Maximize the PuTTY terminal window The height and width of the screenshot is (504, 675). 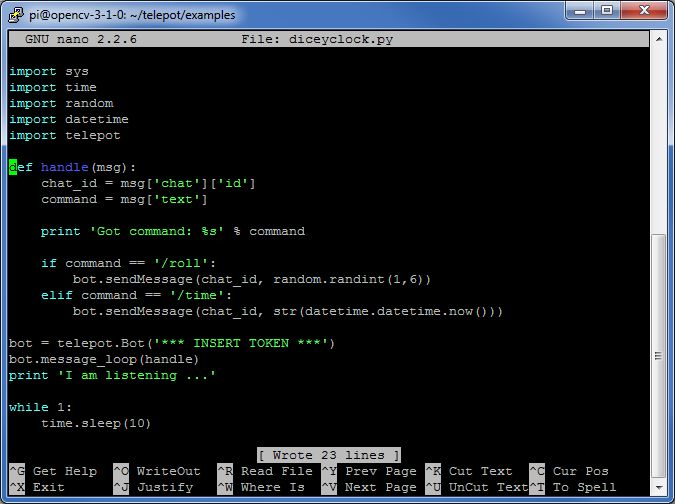[607, 11]
